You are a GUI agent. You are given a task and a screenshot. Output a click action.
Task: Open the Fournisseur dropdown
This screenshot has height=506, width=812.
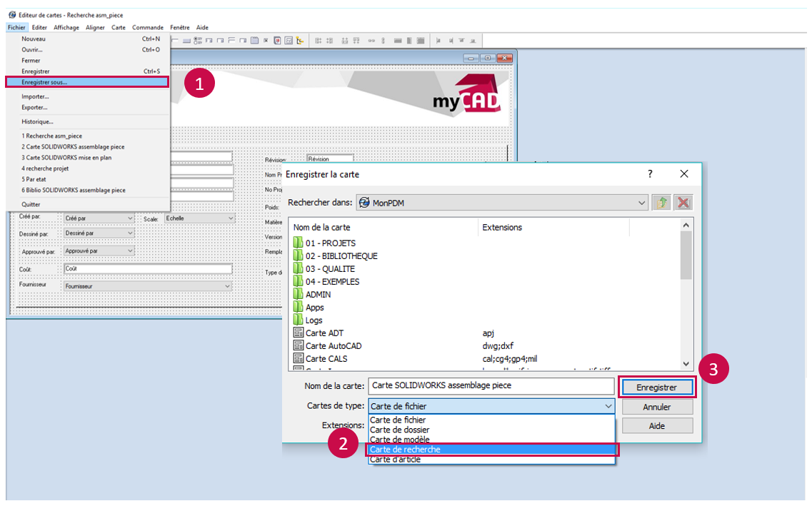[227, 286]
